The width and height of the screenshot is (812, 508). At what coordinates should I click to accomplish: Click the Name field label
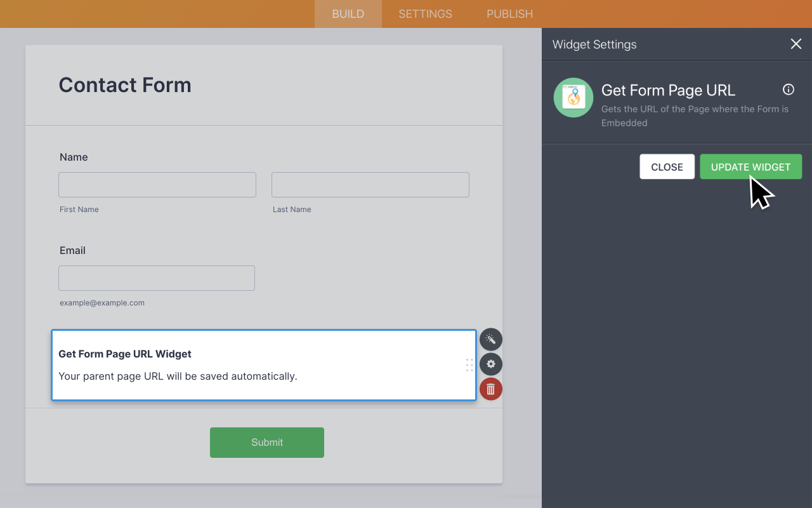(x=74, y=157)
